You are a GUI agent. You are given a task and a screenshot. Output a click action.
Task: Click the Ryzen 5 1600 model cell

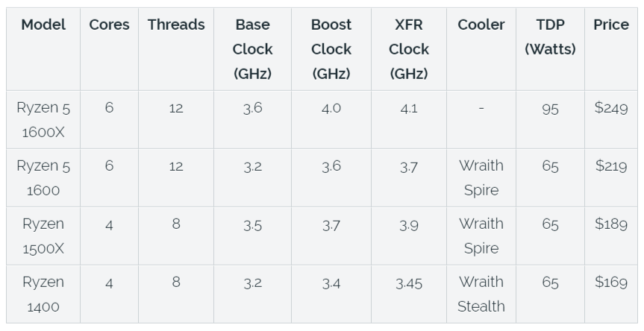click(x=43, y=177)
